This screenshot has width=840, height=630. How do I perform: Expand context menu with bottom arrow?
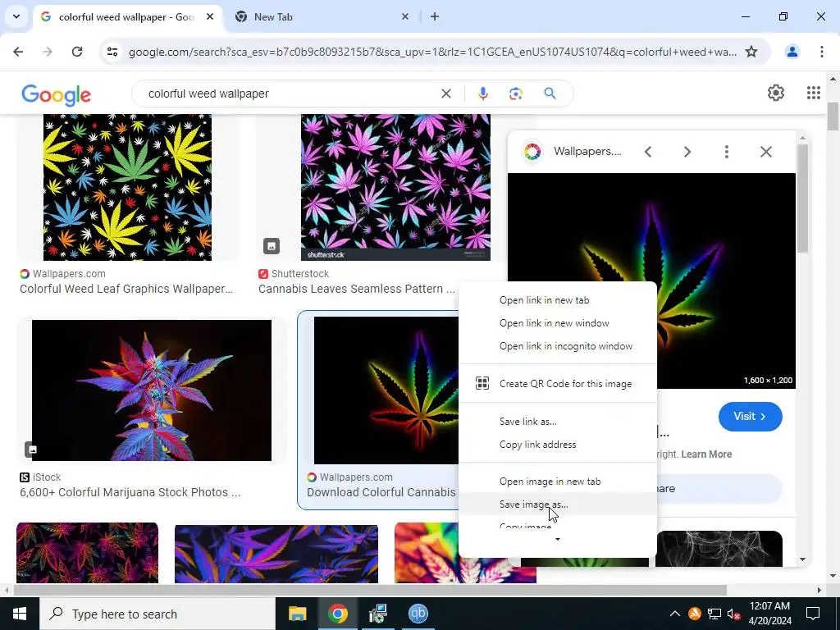click(558, 539)
